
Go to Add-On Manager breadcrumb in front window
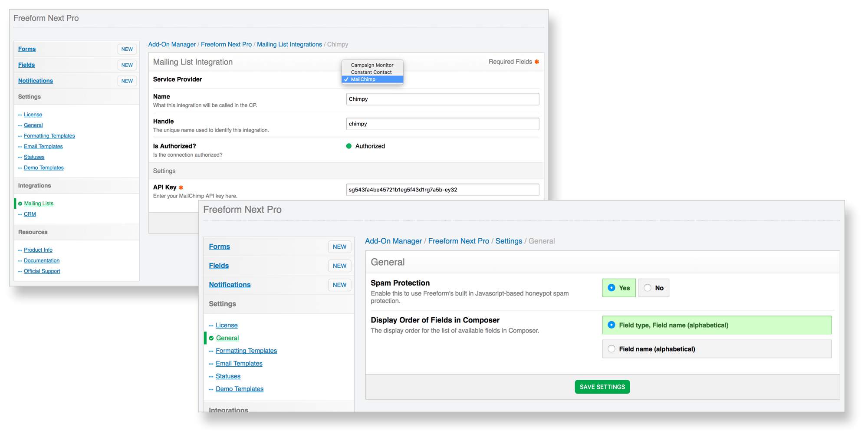[x=393, y=241]
